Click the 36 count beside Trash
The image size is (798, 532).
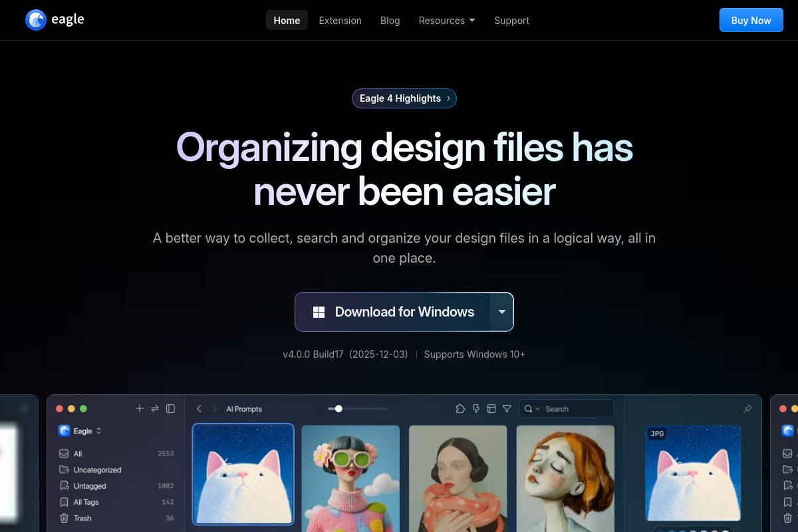point(170,518)
